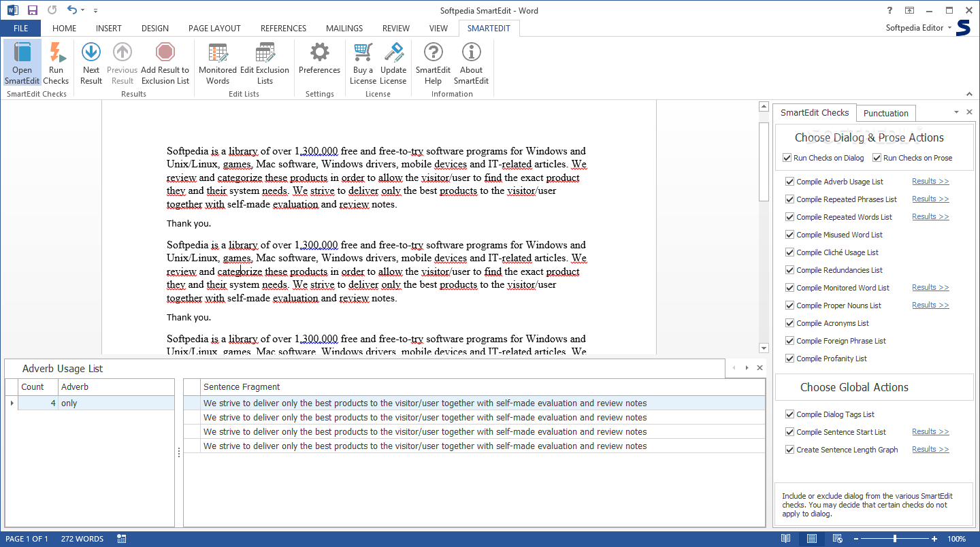
Task: Uncheck Compile Adverb Usage List
Action: [x=789, y=182]
